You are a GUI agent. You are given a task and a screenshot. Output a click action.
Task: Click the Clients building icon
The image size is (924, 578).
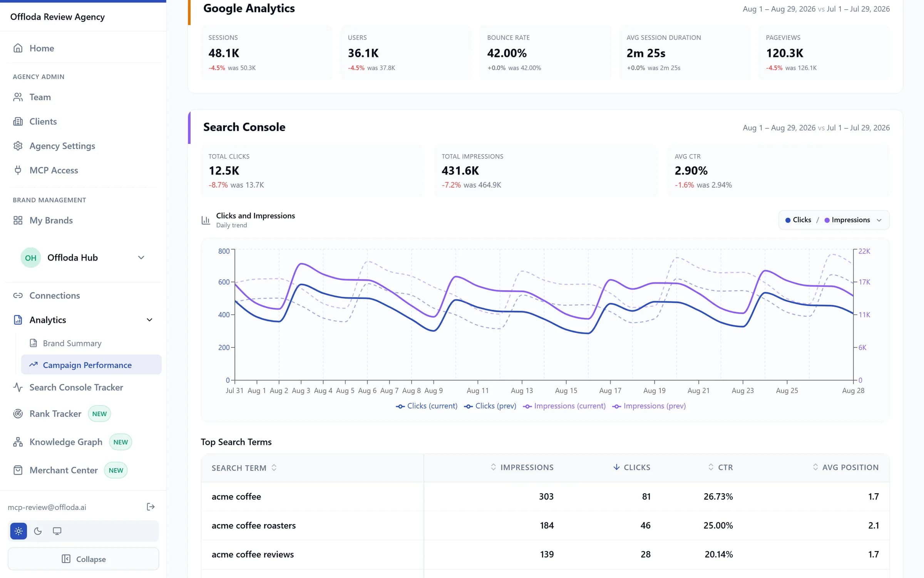tap(18, 121)
